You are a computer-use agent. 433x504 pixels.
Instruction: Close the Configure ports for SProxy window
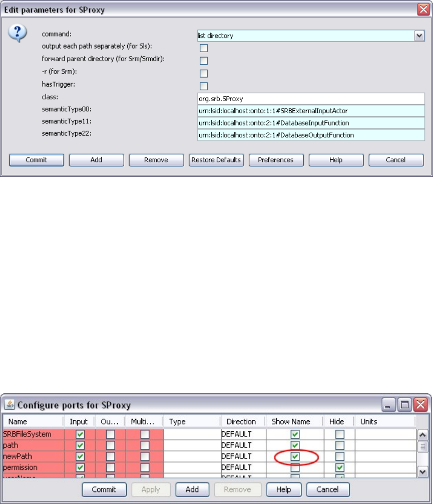pyautogui.click(x=420, y=405)
